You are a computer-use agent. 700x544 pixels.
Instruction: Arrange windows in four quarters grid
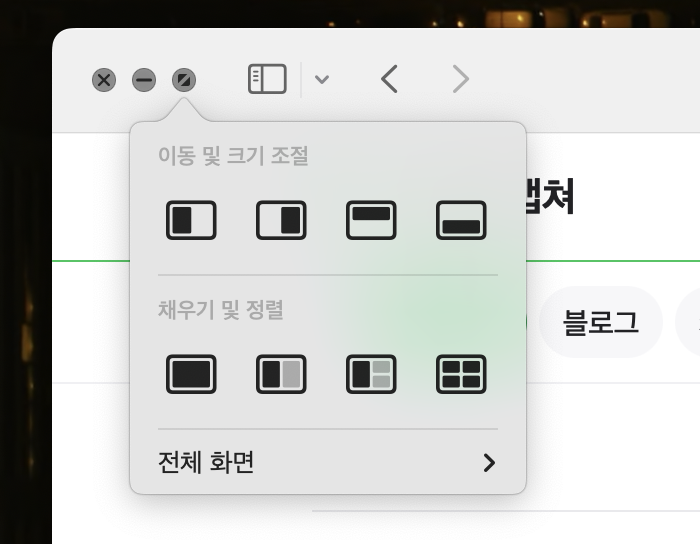[461, 374]
